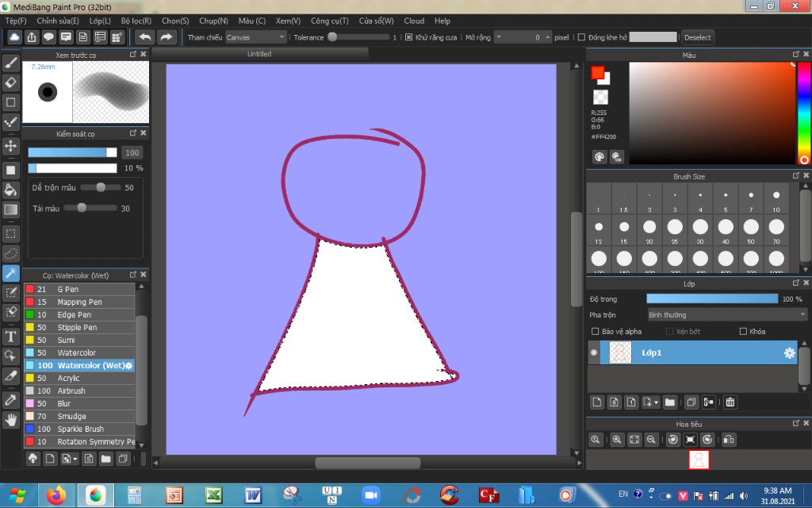
Task: Select the Text tool
Action: pyautogui.click(x=11, y=337)
